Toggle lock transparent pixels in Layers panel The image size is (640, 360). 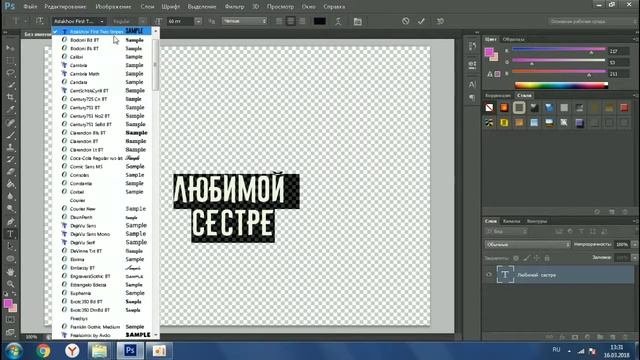tap(516, 258)
